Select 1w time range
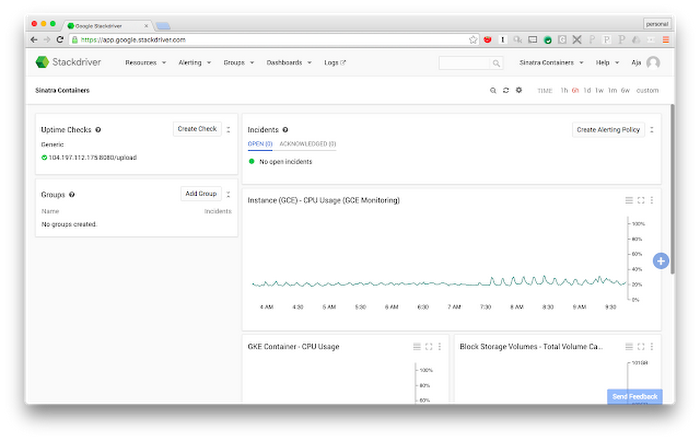Viewport: 700px width, 441px height. click(x=599, y=90)
